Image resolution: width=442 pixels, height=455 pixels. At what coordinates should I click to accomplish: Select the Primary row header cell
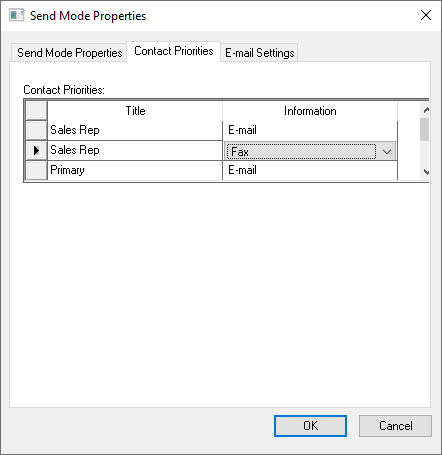(36, 170)
